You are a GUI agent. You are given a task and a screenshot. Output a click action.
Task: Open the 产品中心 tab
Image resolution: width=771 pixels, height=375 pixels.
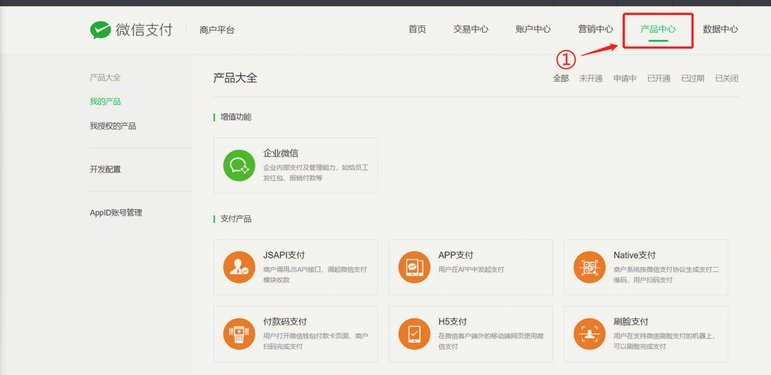[658, 29]
